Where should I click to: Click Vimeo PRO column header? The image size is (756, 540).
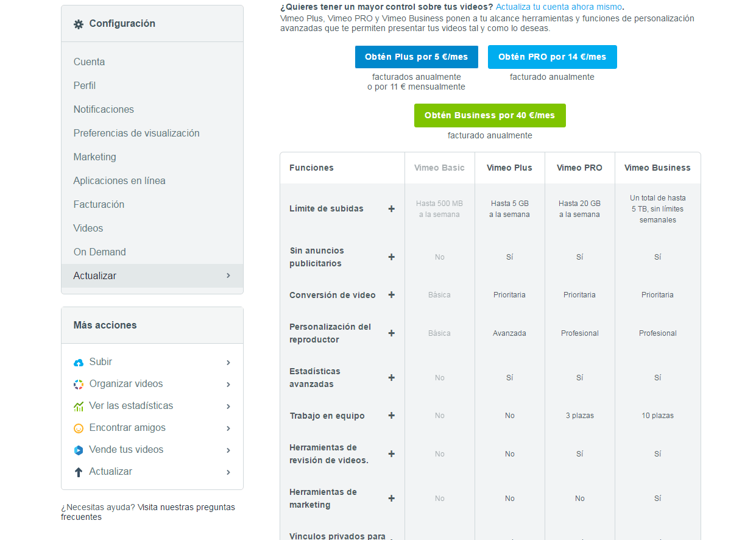pos(579,168)
